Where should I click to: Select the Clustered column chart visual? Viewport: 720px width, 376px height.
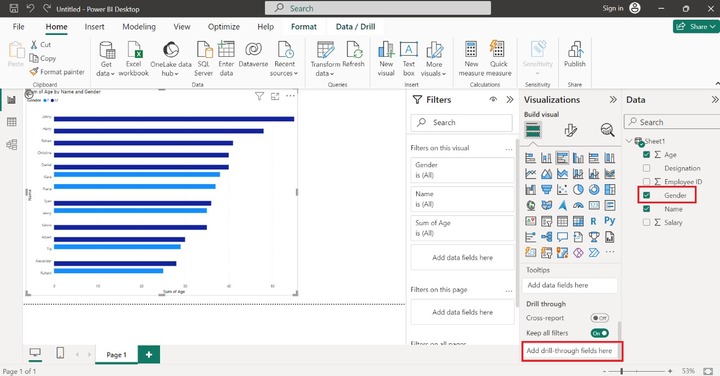click(578, 158)
